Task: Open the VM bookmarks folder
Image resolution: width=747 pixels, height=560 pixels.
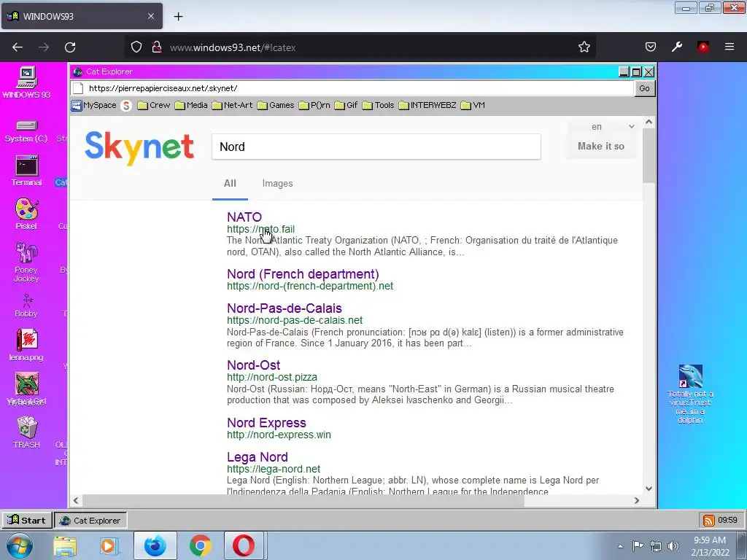Action: click(x=473, y=105)
